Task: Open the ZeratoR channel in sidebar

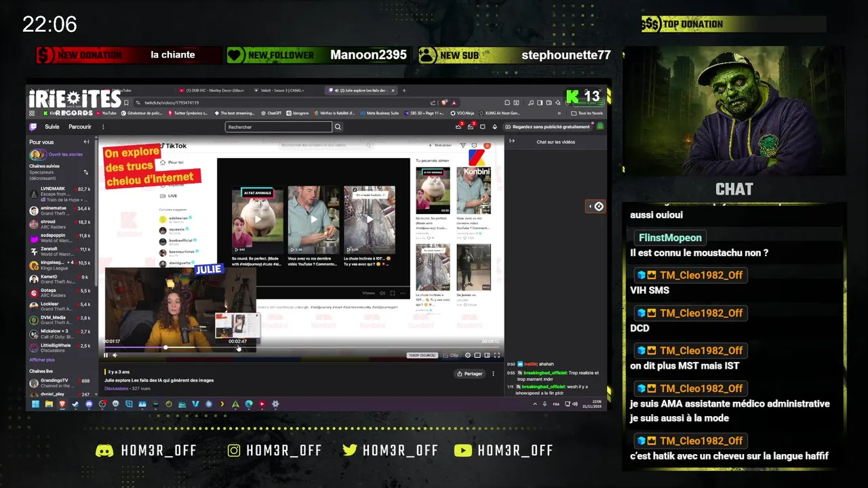Action: (60, 251)
